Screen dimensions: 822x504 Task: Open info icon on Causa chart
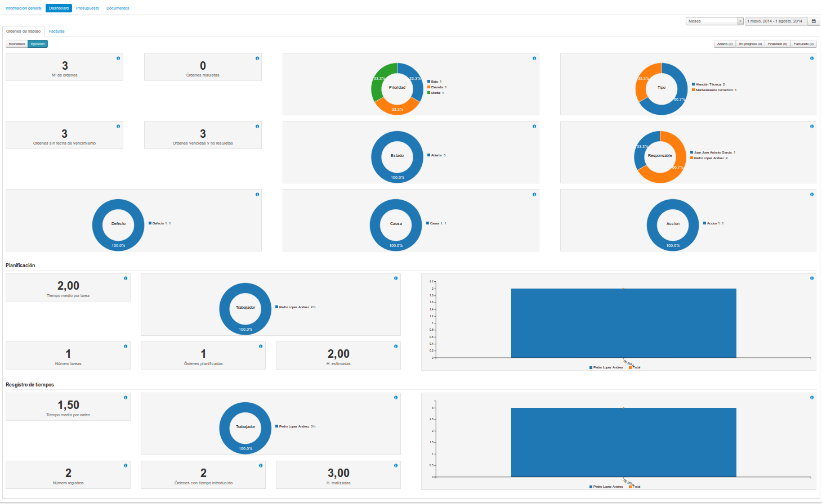534,195
